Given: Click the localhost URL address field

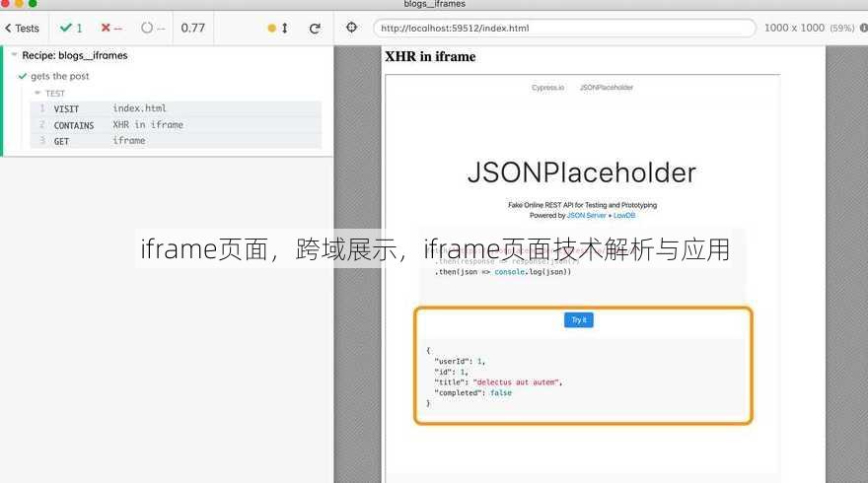Looking at the screenshot, I should (564, 28).
